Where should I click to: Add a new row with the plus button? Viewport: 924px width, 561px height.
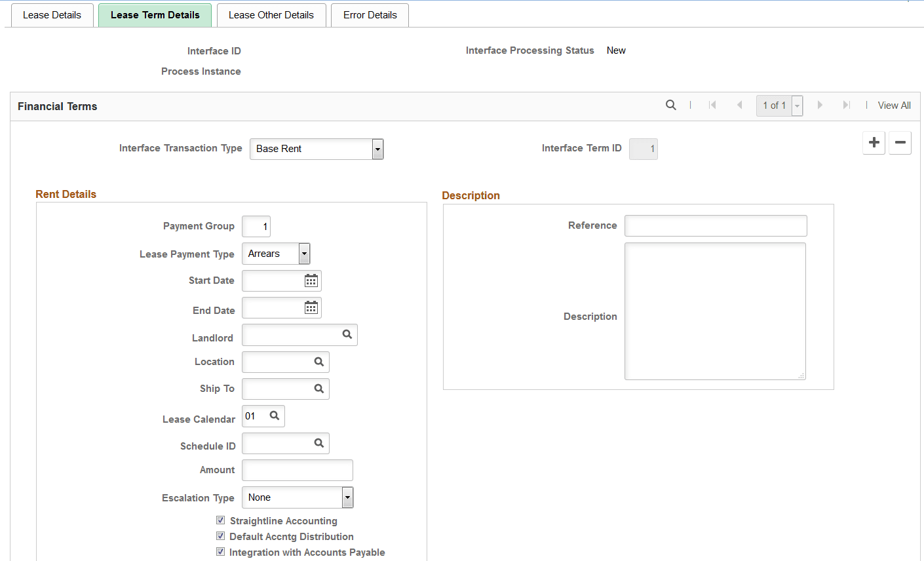(874, 143)
